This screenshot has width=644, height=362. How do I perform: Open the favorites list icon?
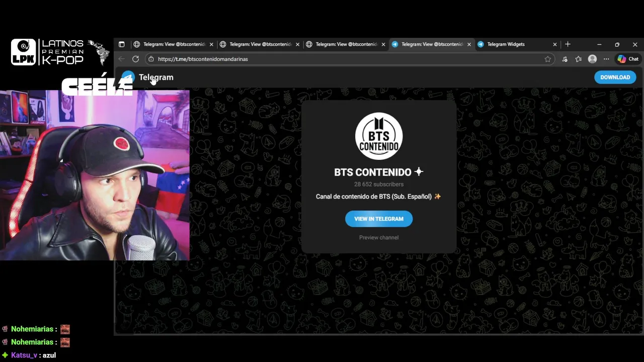click(579, 59)
